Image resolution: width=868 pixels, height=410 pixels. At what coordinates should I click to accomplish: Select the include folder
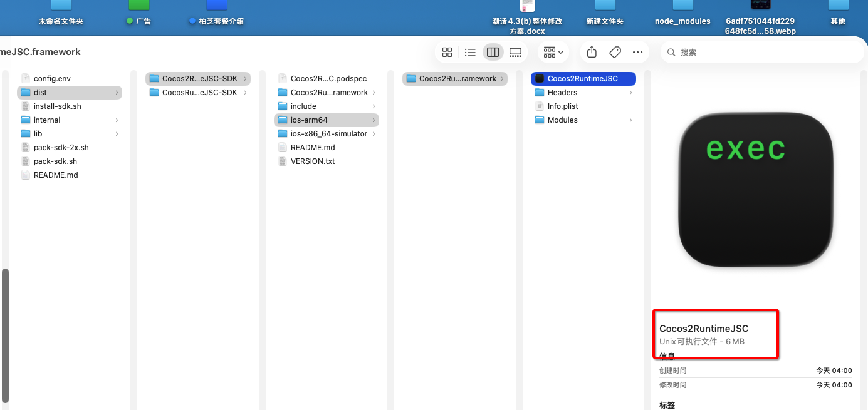pos(327,106)
